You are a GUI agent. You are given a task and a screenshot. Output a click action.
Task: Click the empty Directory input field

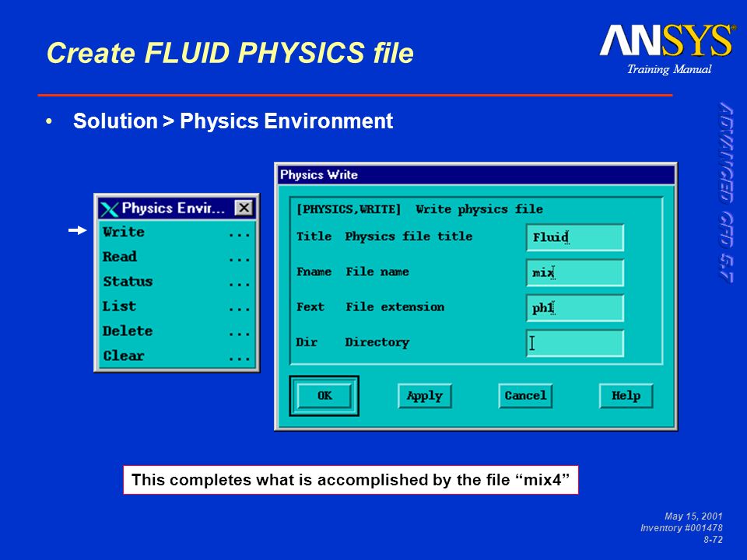[575, 343]
